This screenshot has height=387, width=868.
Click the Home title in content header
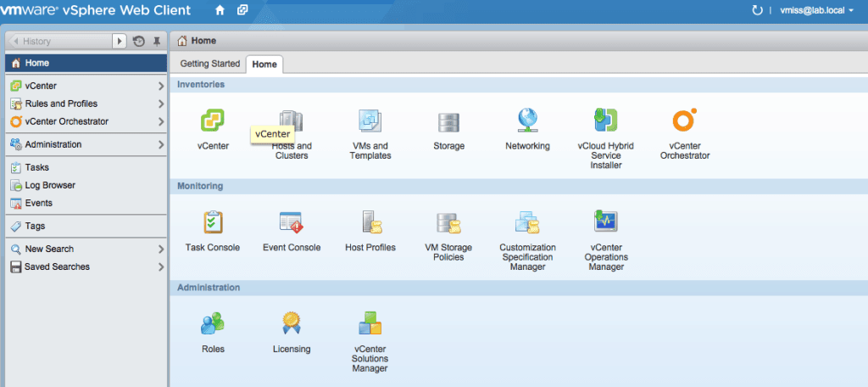pyautogui.click(x=203, y=41)
